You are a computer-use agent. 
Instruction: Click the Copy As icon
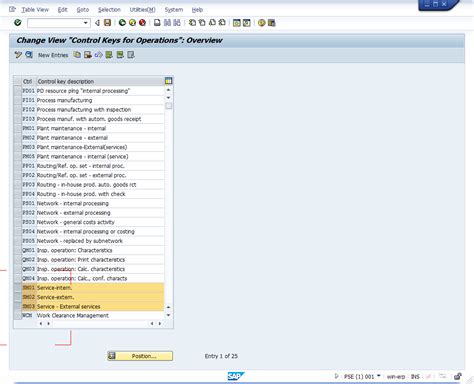tap(77, 55)
